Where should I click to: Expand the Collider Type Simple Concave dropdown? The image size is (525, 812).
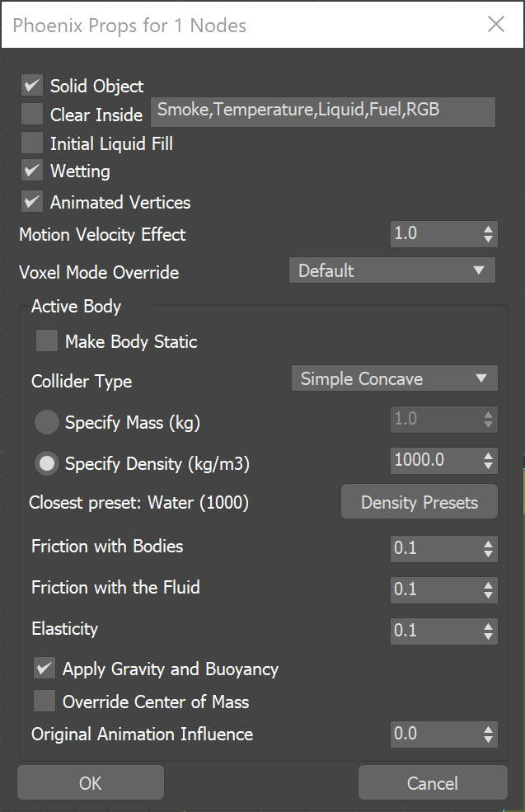(395, 378)
